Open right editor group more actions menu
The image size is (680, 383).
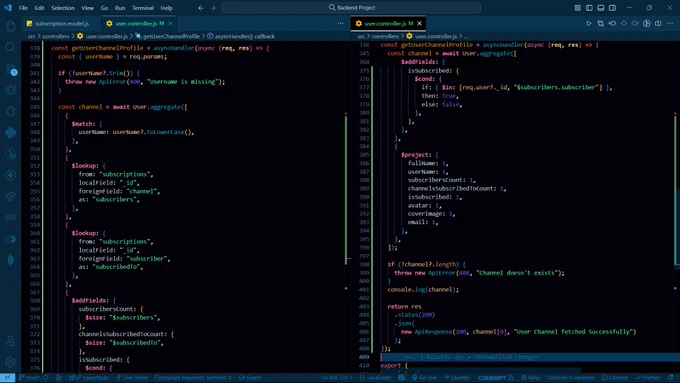click(670, 23)
